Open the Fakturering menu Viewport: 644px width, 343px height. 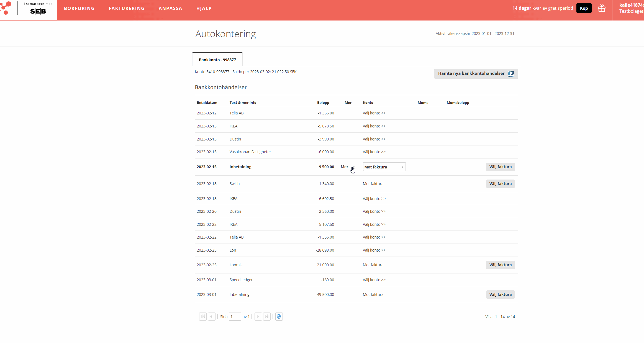coord(127,8)
